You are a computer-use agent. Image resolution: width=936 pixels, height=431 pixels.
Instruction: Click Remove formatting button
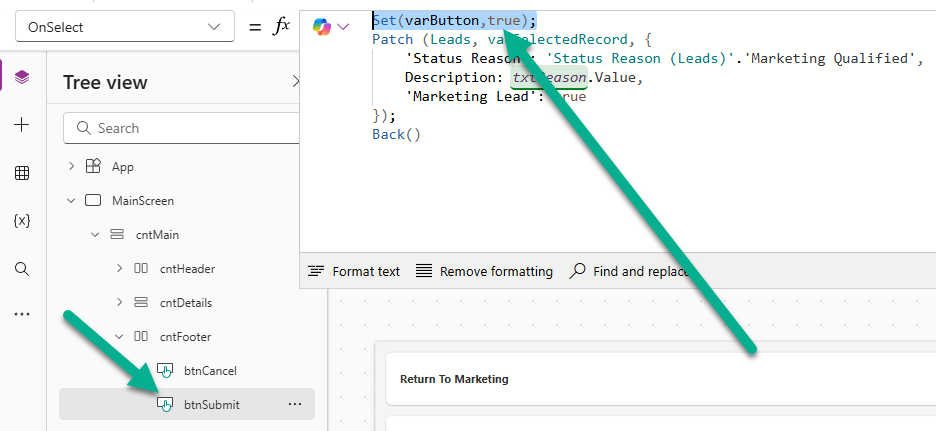[485, 271]
